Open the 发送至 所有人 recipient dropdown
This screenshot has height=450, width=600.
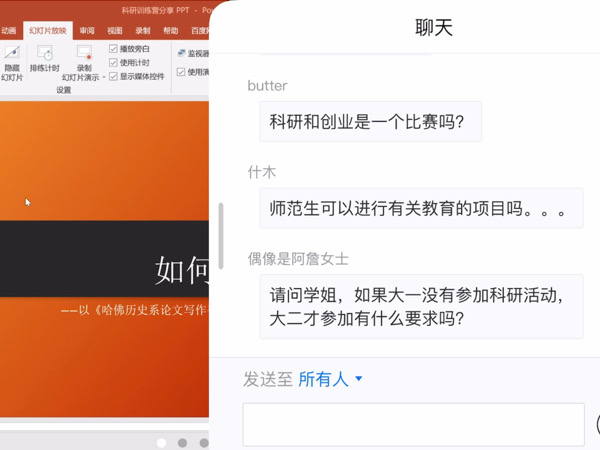pos(330,379)
